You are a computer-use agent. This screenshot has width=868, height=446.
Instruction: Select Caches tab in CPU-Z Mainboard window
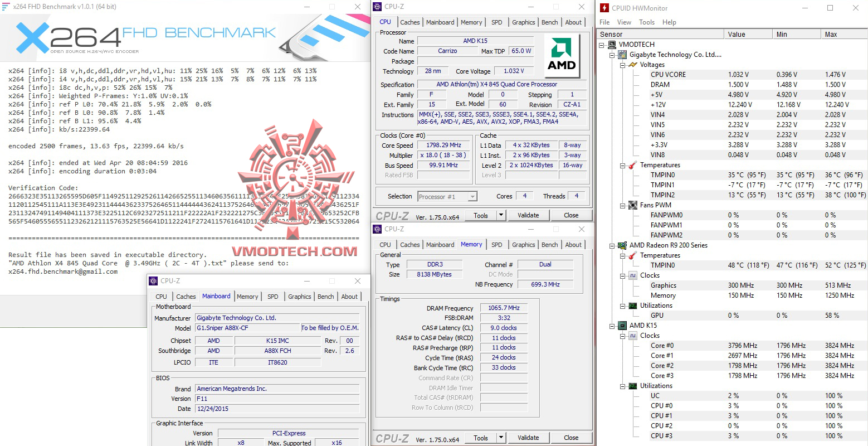click(186, 297)
